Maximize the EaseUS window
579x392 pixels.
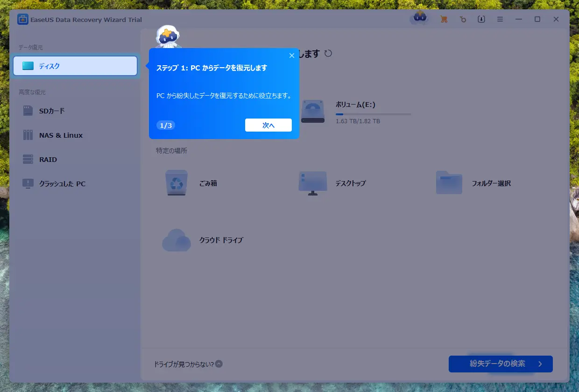(537, 19)
